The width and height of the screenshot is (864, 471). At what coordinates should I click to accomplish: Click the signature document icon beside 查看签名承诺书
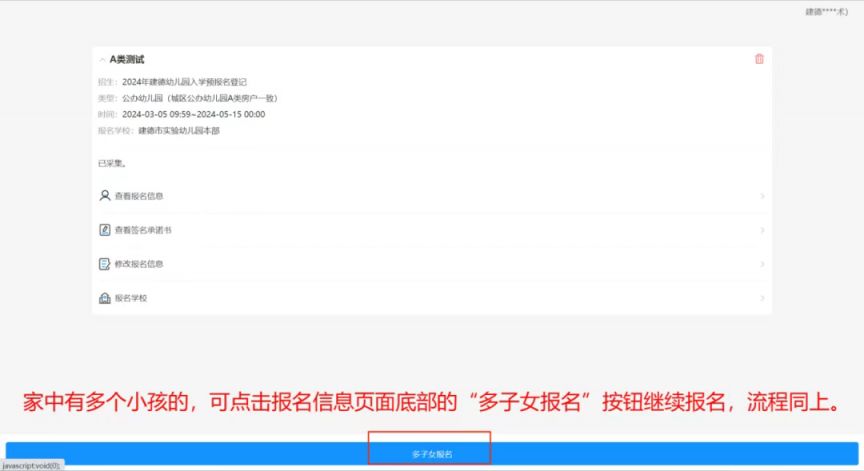(x=105, y=230)
